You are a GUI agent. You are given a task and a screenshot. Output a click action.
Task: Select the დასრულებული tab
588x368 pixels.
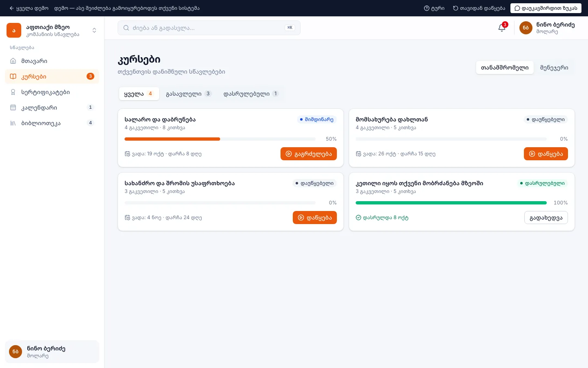pos(251,94)
